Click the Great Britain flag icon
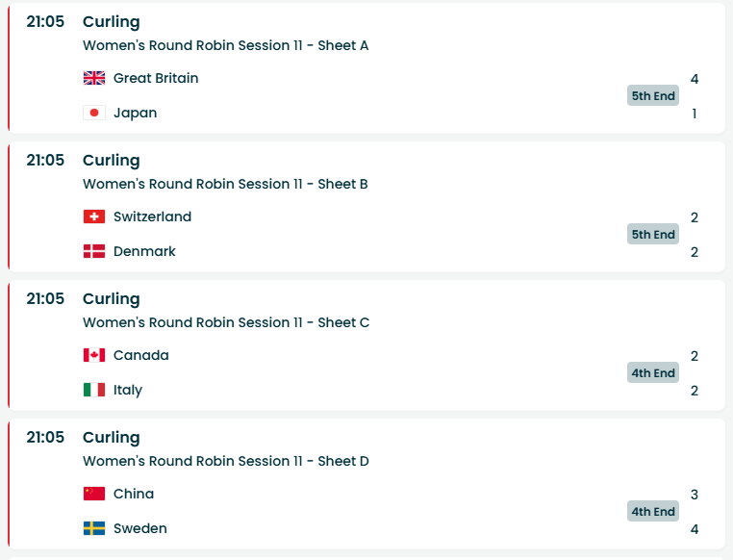Image resolution: width=733 pixels, height=560 pixels. pyautogui.click(x=94, y=78)
